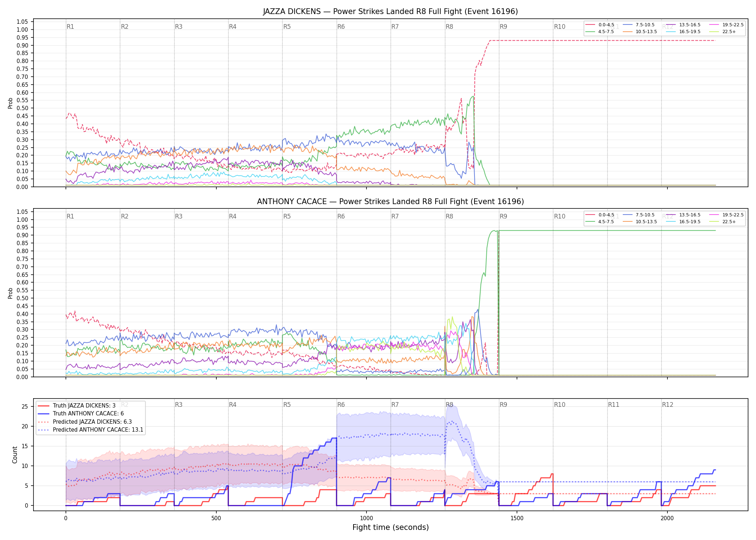
Task: Click the Fight time (seconds) axis label
Action: (391, 527)
